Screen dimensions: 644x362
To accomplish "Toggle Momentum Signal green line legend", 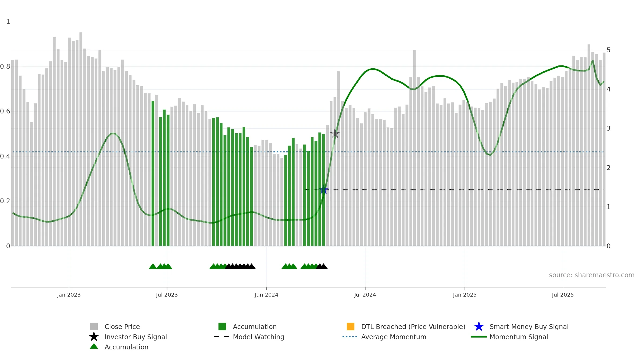I will (x=479, y=337).
